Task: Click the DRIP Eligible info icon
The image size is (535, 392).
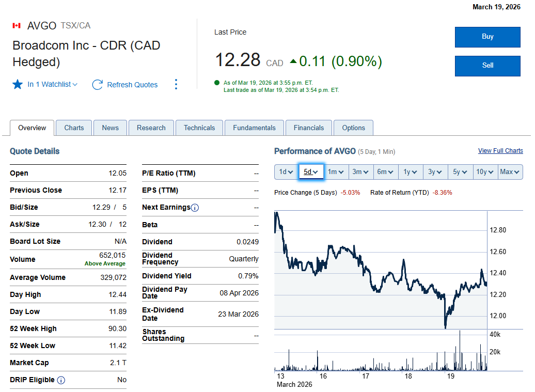Action: pyautogui.click(x=61, y=380)
